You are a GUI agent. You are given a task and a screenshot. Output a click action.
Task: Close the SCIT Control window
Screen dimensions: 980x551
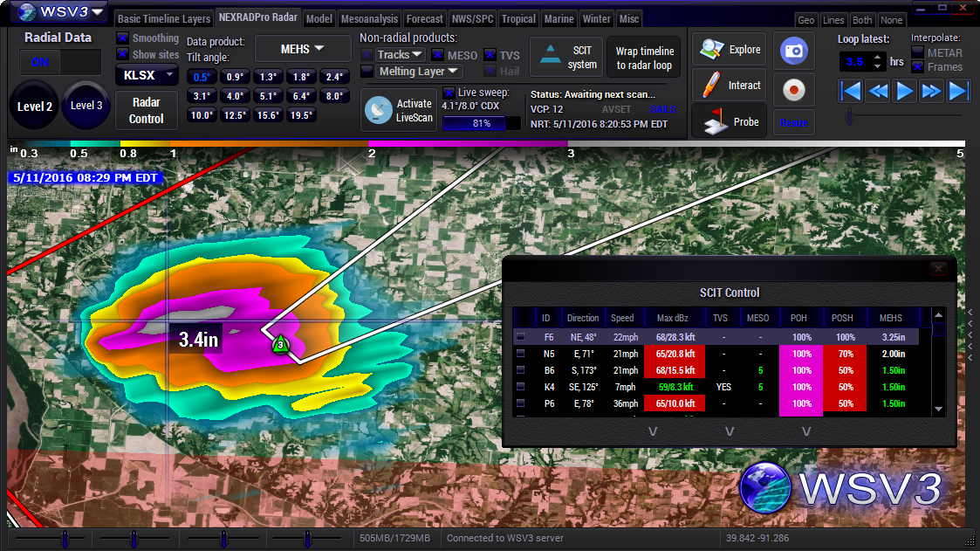tap(938, 268)
